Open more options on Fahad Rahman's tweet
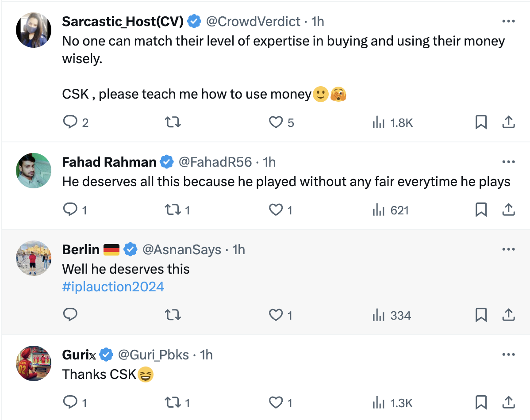 (x=509, y=162)
